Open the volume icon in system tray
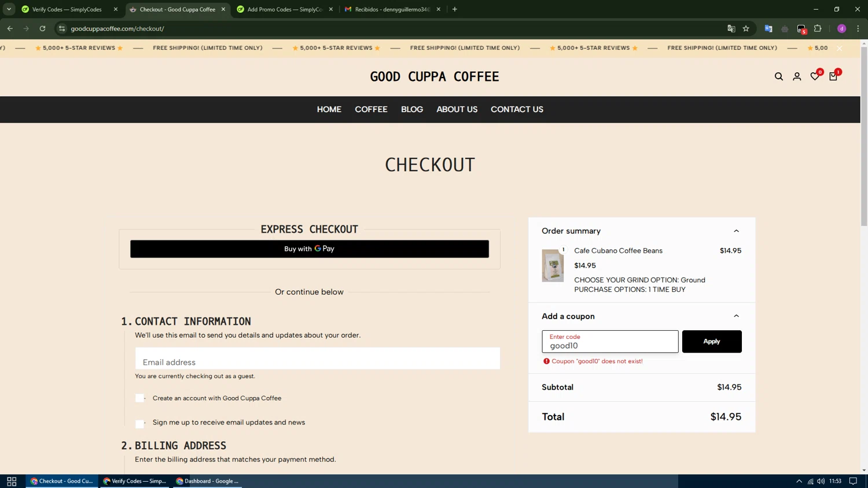 point(821,481)
